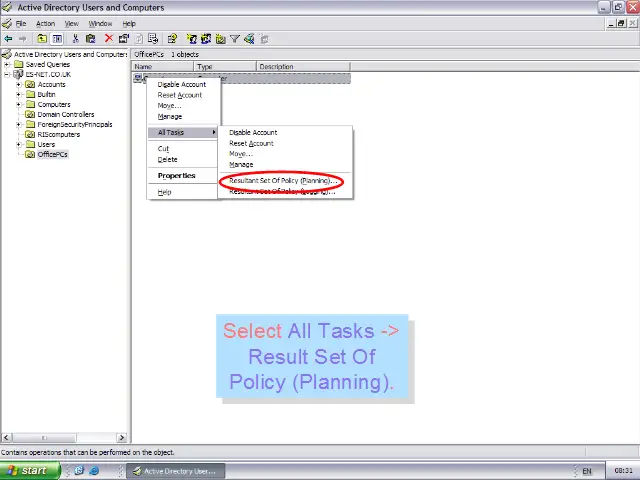640x480 pixels.
Task: Sort by the Type column header
Action: click(225, 67)
